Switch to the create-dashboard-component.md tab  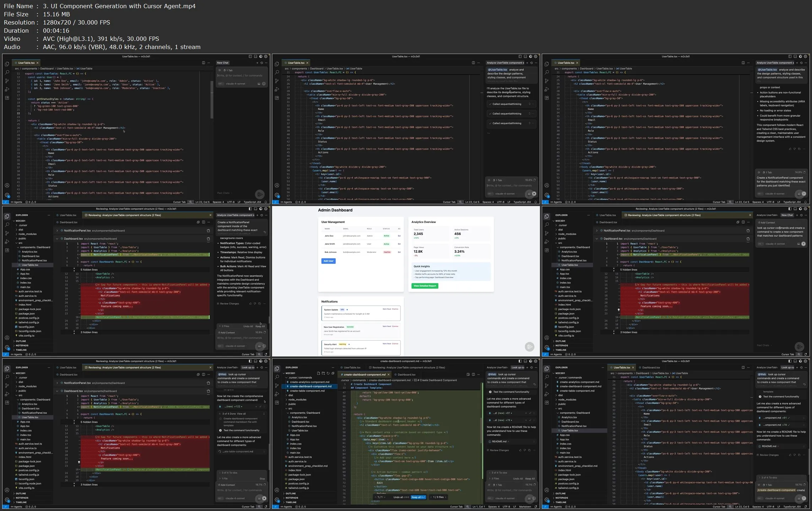364,375
